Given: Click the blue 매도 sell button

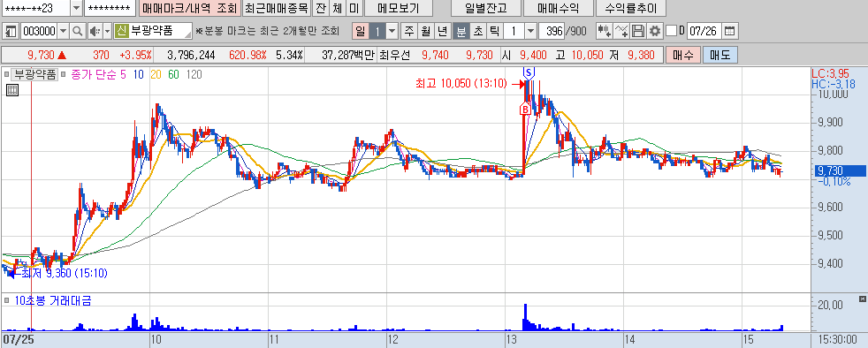Looking at the screenshot, I should 720,55.
